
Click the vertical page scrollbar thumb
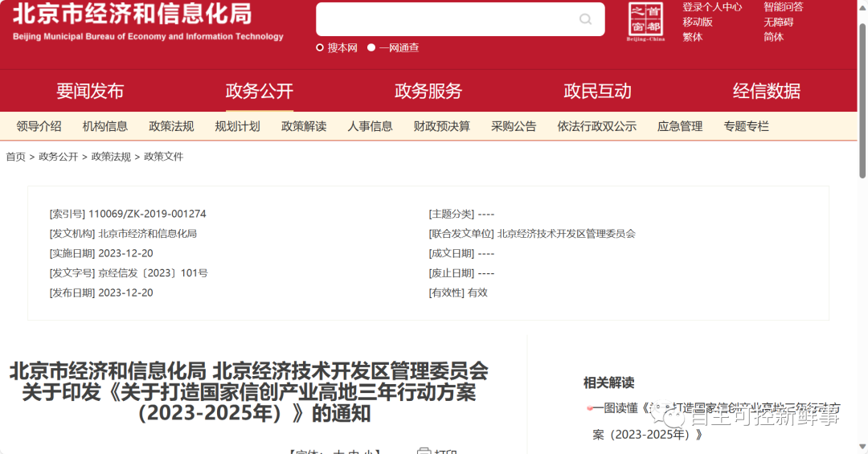(x=862, y=101)
